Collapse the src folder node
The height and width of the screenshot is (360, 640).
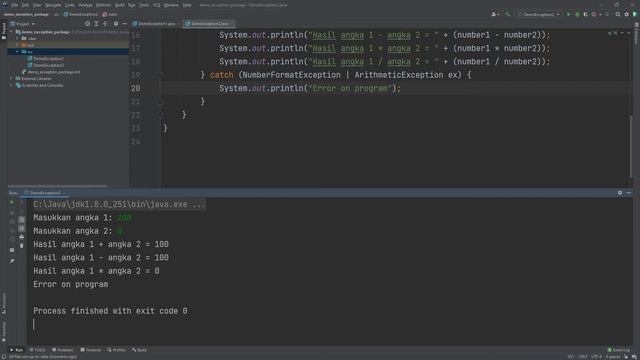coord(18,52)
